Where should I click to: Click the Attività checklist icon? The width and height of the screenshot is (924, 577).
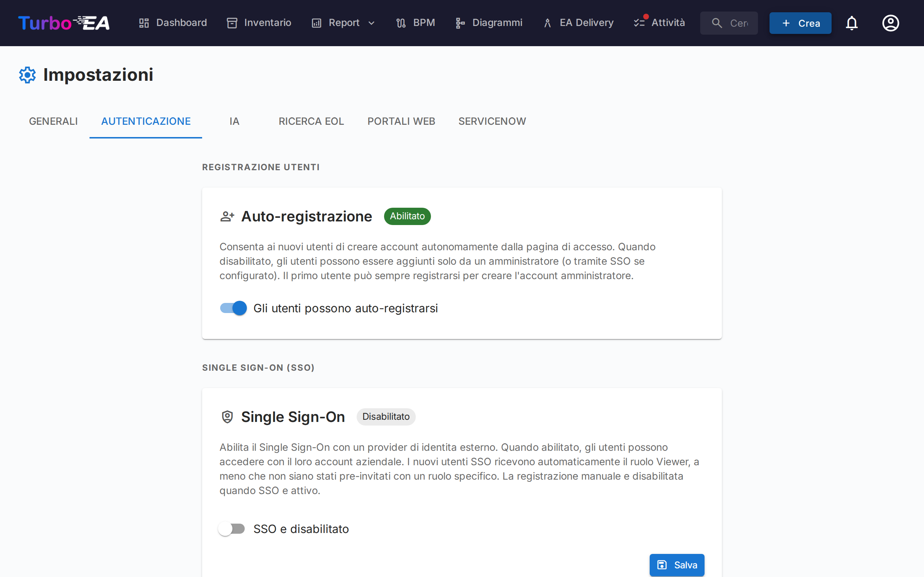point(639,23)
